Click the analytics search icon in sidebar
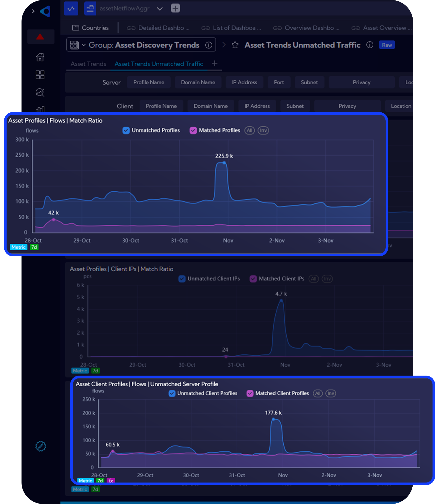Image resolution: width=438 pixels, height=504 pixels. [40, 92]
